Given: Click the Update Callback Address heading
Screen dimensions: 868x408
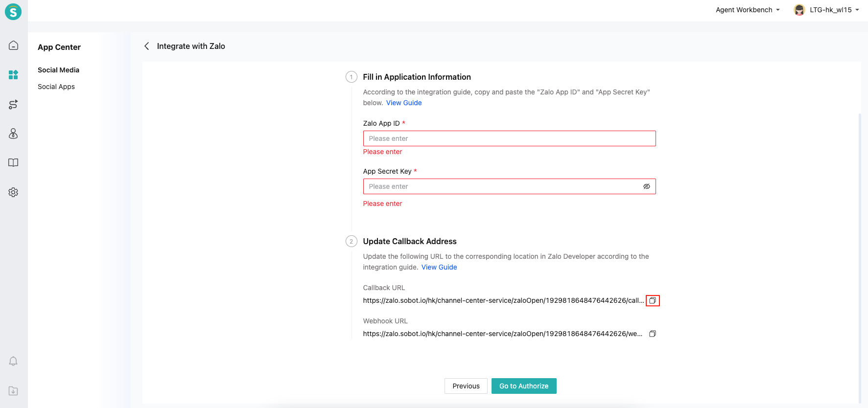Looking at the screenshot, I should [410, 241].
